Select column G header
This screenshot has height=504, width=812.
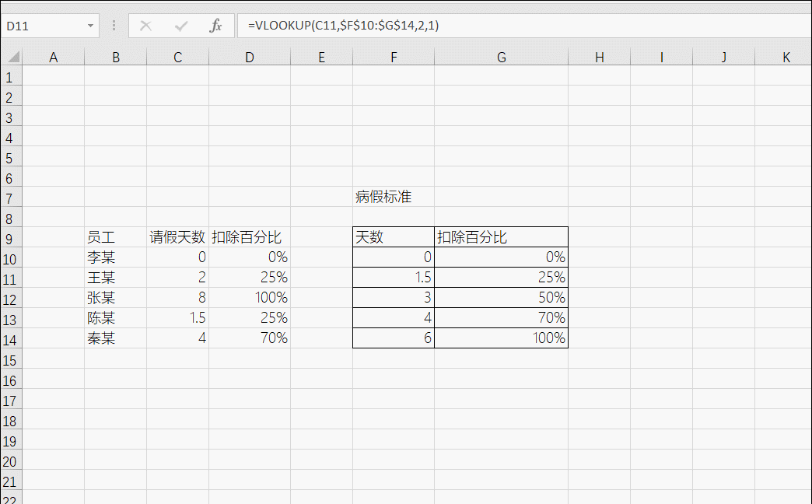pos(502,57)
